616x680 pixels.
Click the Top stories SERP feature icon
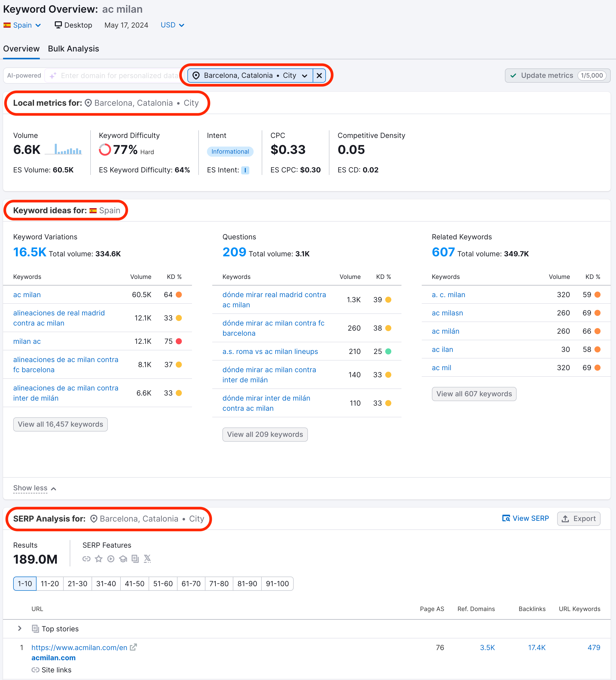(135, 559)
